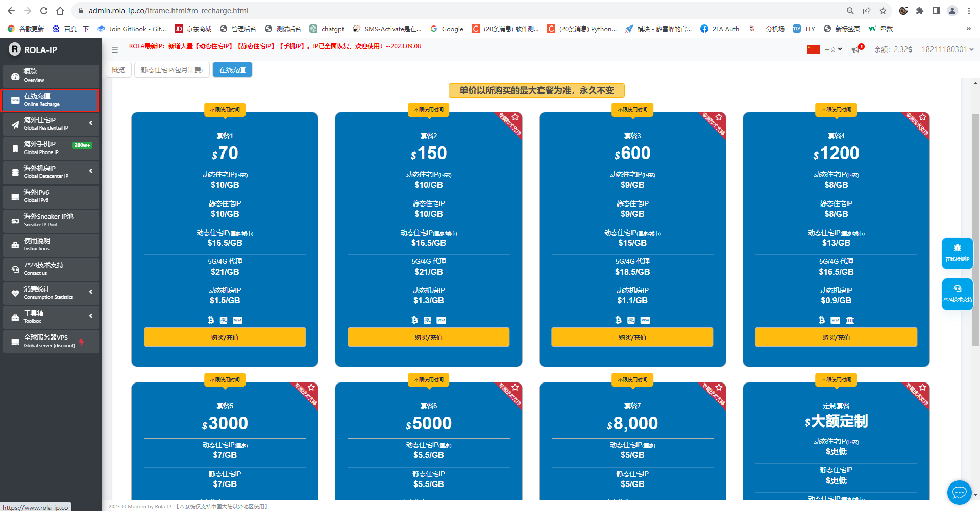Switch to the 概览 overview tab

tap(118, 70)
